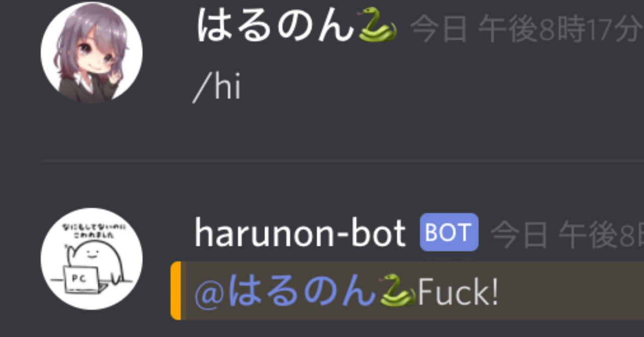The height and width of the screenshot is (337, 644).
Task: Open harunon-bot's ghost avatar
Action: coord(92,259)
